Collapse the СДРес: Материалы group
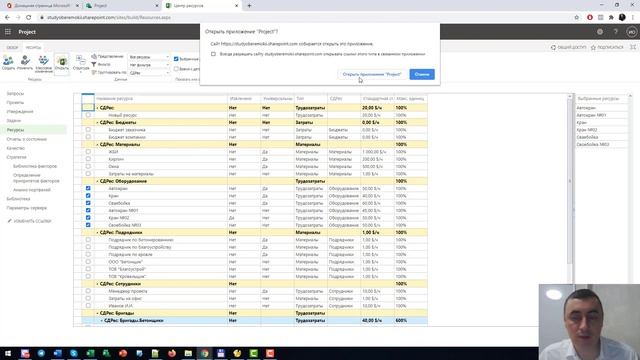This screenshot has height=360, width=640. tap(97, 144)
